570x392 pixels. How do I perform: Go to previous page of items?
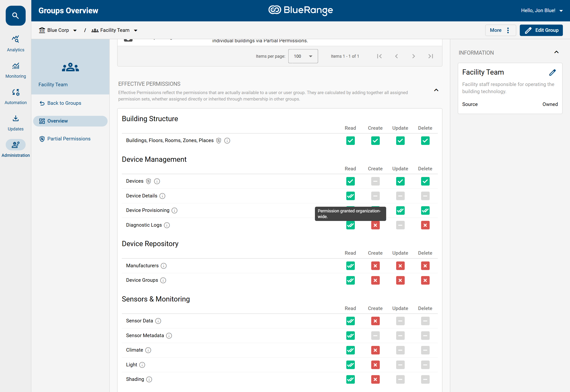click(x=396, y=56)
